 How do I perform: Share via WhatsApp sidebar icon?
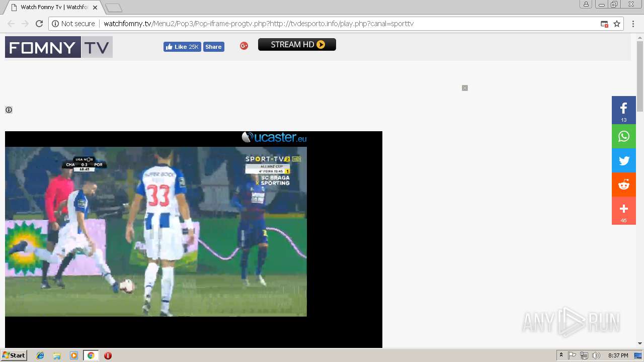[624, 136]
